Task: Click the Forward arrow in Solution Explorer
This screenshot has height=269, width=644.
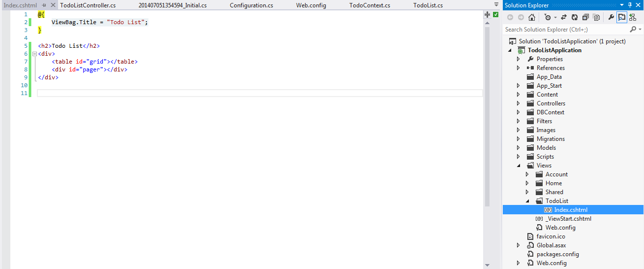Action: tap(521, 17)
